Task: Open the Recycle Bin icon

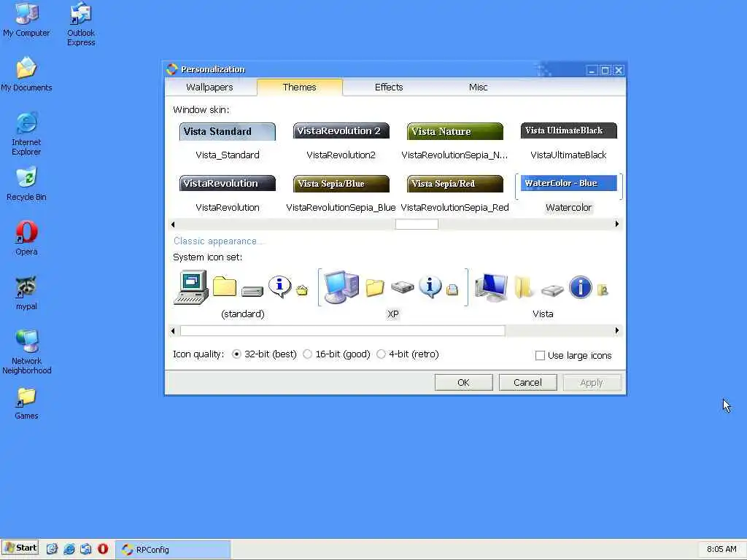Action: 26,184
